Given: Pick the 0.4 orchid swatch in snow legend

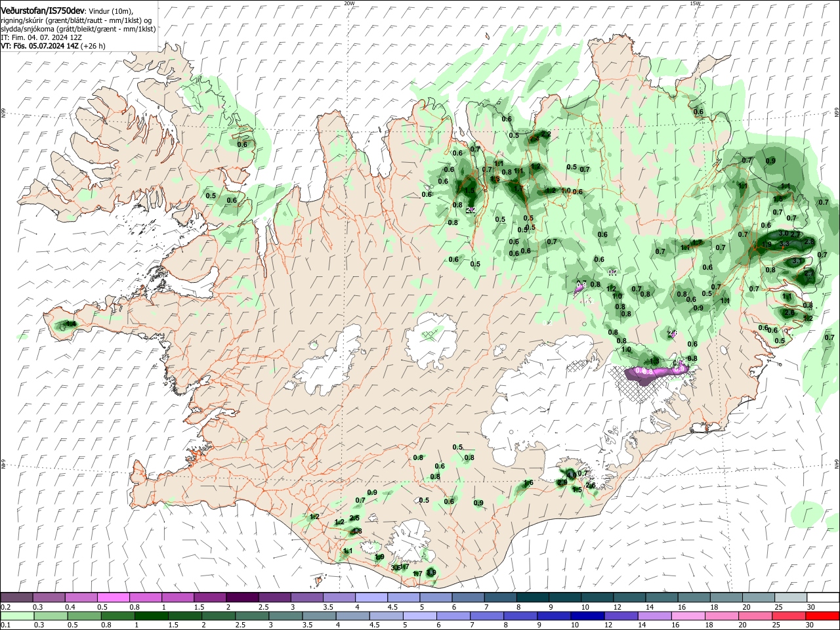Looking at the screenshot, I should point(81,597).
